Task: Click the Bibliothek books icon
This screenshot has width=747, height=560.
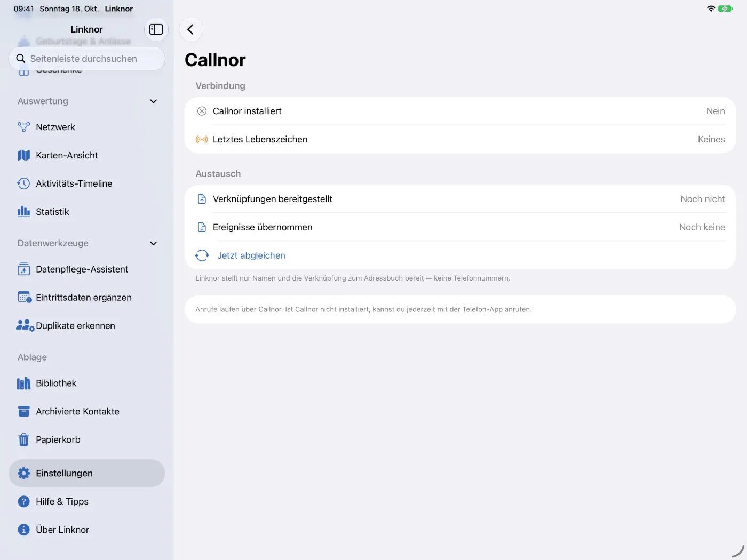Action: (x=23, y=383)
